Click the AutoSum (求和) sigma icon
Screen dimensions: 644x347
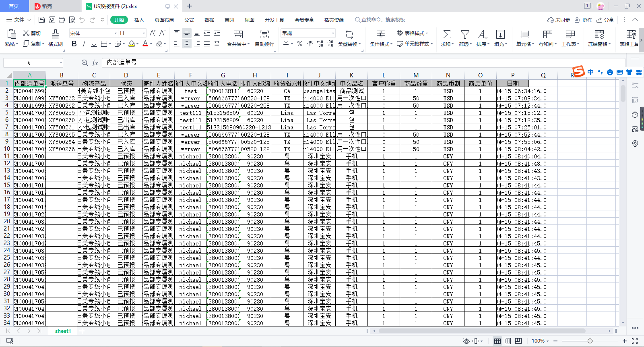pos(447,35)
